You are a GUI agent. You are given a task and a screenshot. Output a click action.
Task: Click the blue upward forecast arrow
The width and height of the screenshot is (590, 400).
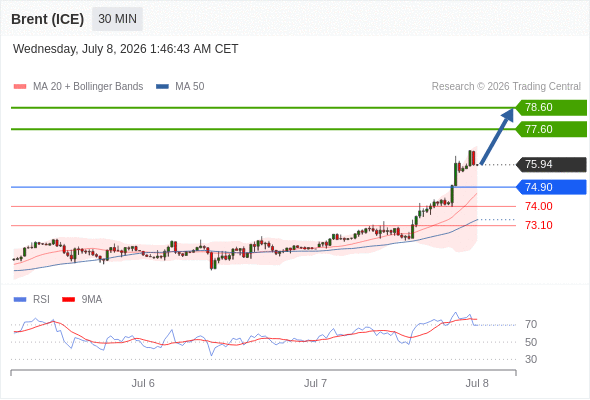click(x=497, y=136)
